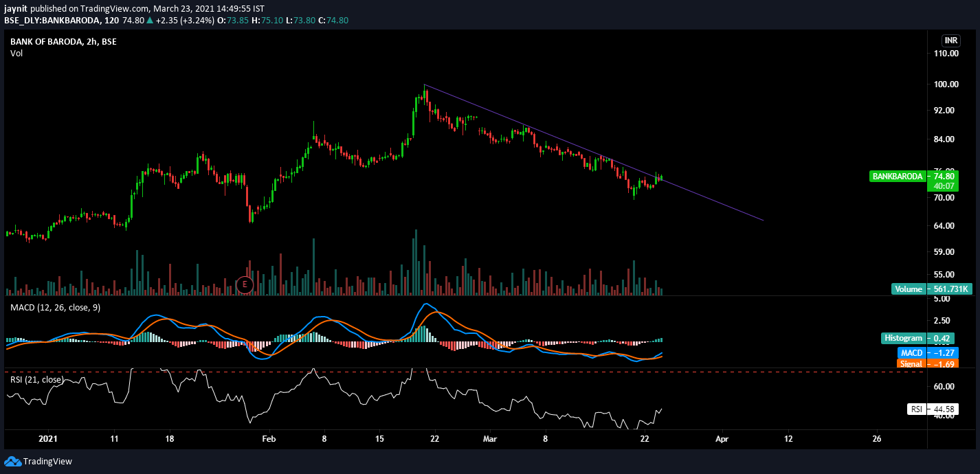
Task: Select the BANK OF BARODA, 2h, BSE title
Action: click(63, 42)
